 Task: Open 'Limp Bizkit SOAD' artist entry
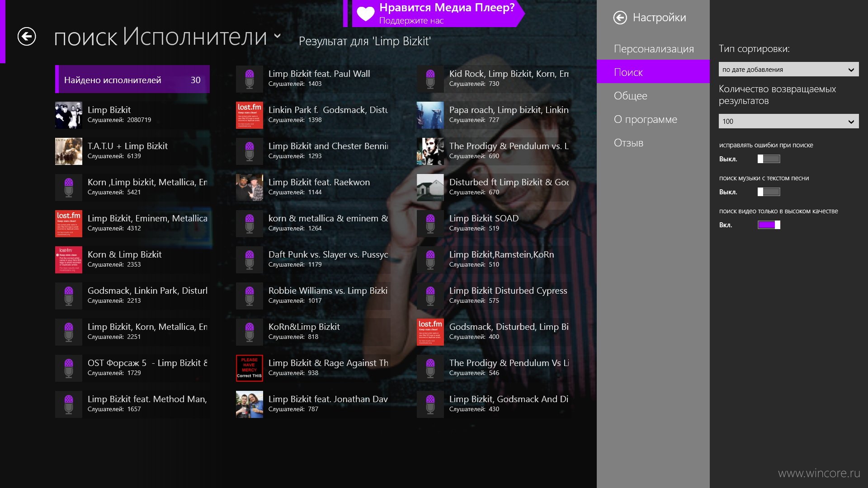[494, 224]
